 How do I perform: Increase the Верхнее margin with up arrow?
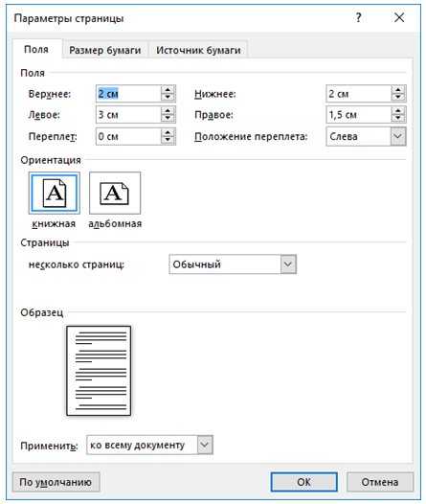click(x=168, y=90)
